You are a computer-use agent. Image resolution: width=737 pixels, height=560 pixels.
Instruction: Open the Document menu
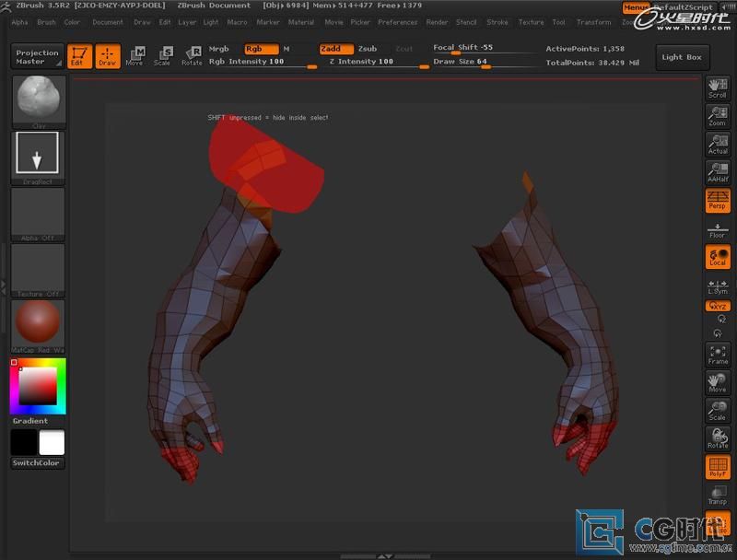[x=108, y=22]
